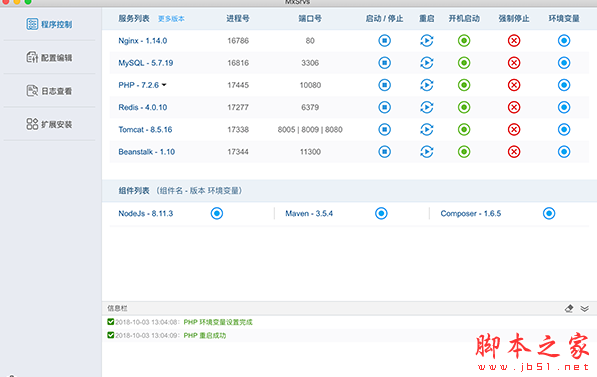The image size is (597, 377).
Task: Force stop Nginx with red X
Action: click(514, 40)
